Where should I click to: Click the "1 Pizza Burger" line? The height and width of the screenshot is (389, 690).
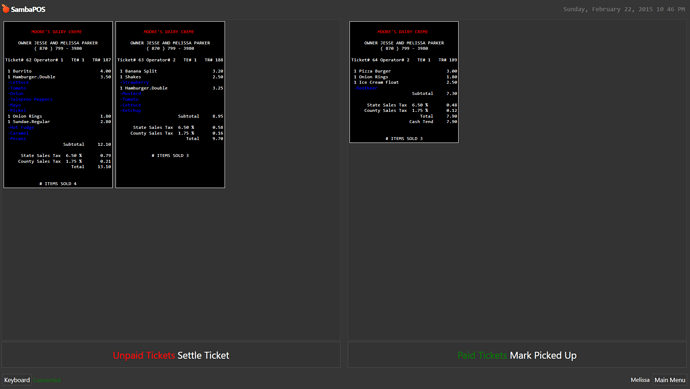pyautogui.click(x=405, y=71)
